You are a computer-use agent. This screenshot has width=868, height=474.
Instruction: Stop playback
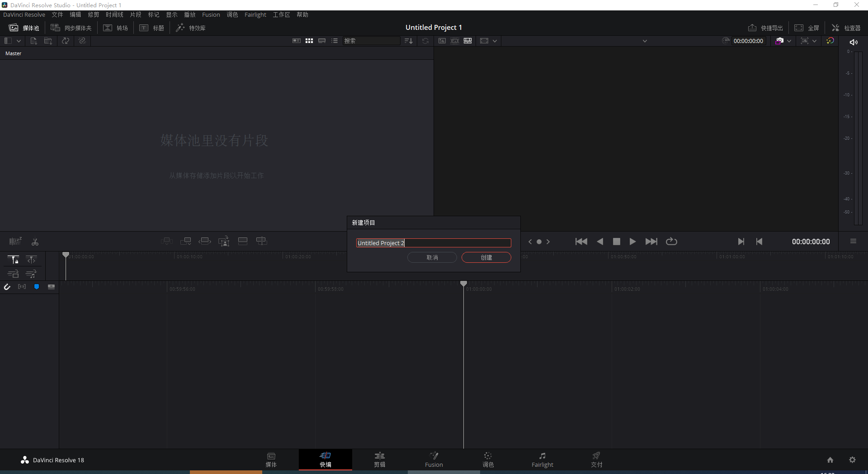coord(616,242)
